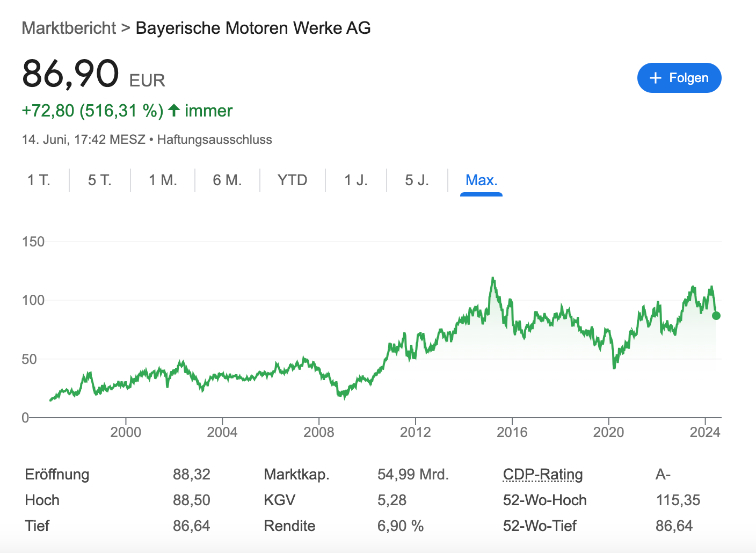Image resolution: width=756 pixels, height=553 pixels.
Task: Click the Hoch value 88,50
Action: click(x=192, y=500)
